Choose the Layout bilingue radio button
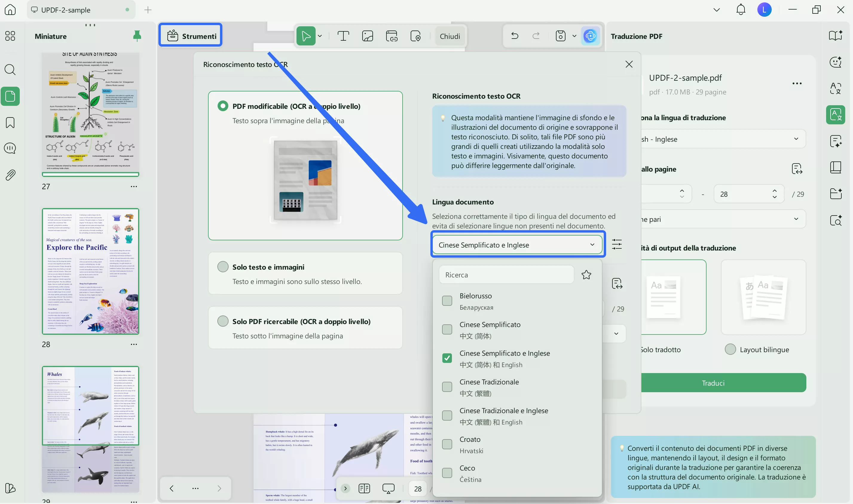The height and width of the screenshot is (504, 853). [730, 349]
